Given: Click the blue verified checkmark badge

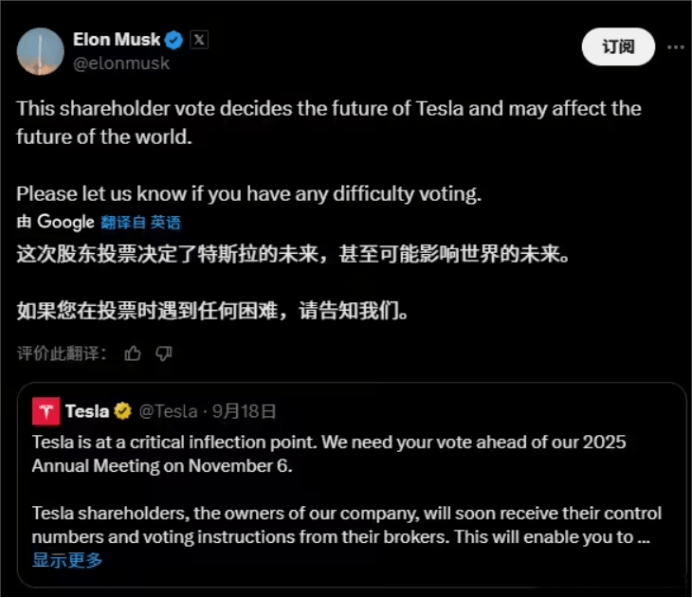Looking at the screenshot, I should point(173,40).
